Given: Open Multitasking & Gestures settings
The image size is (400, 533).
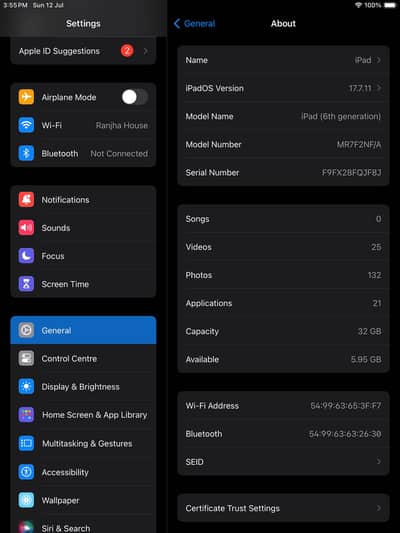Looking at the screenshot, I should 83,443.
